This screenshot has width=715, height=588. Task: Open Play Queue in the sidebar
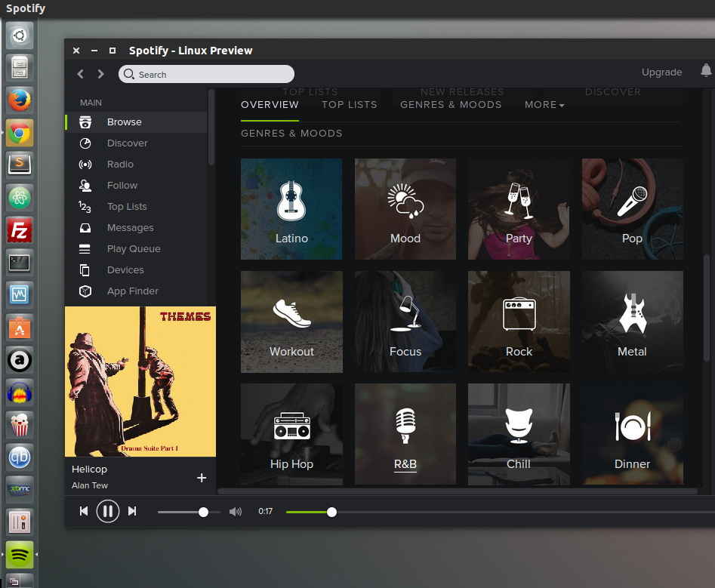[136, 249]
